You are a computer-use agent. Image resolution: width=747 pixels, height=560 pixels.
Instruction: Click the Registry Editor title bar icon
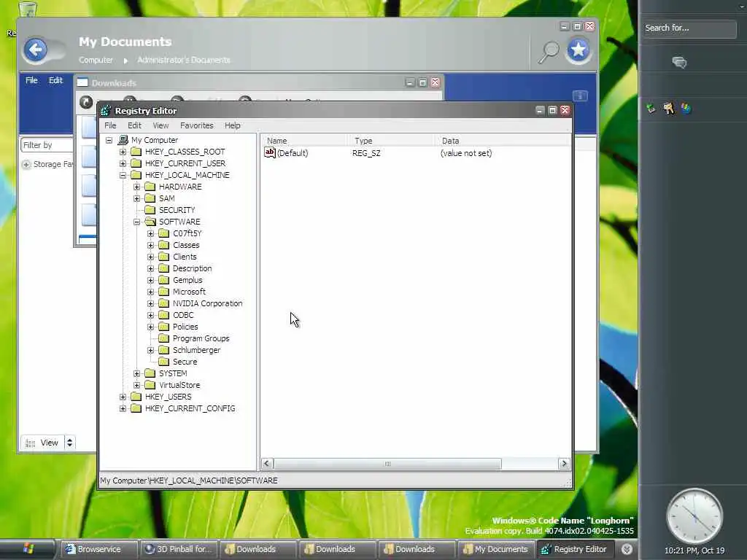(x=106, y=111)
